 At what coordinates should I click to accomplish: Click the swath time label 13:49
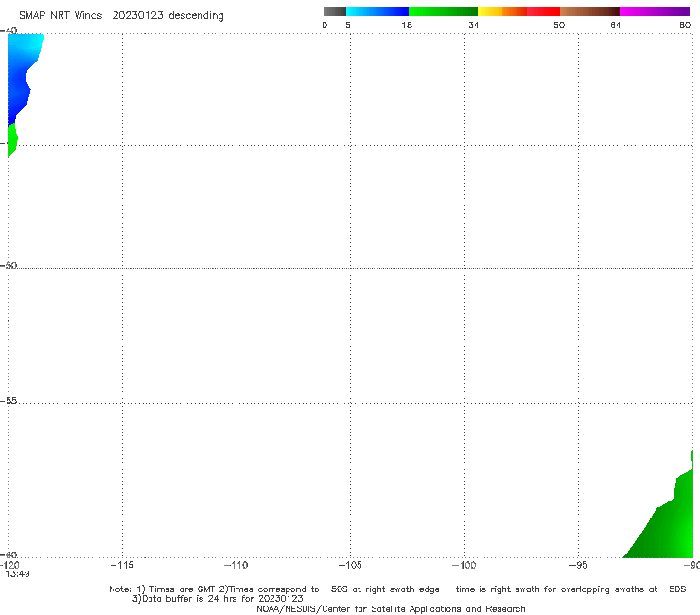17,574
